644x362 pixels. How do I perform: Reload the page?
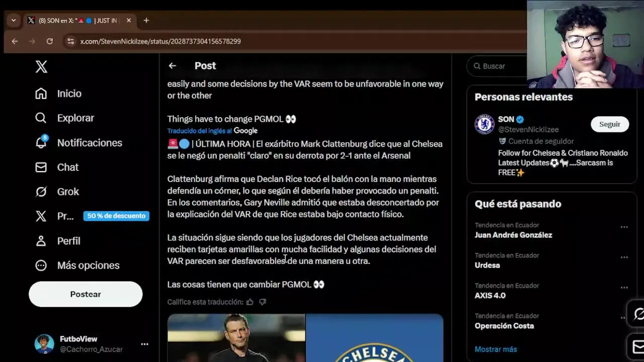49,41
